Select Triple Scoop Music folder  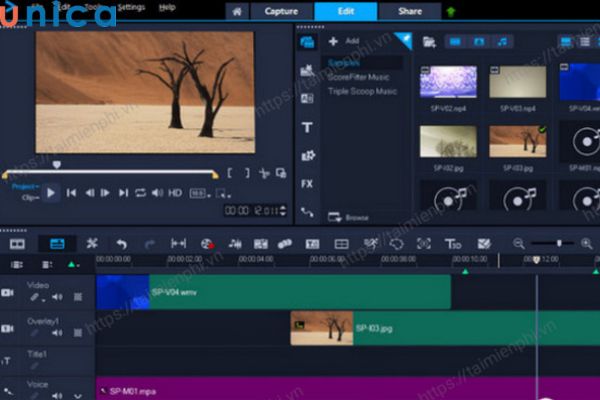point(362,91)
